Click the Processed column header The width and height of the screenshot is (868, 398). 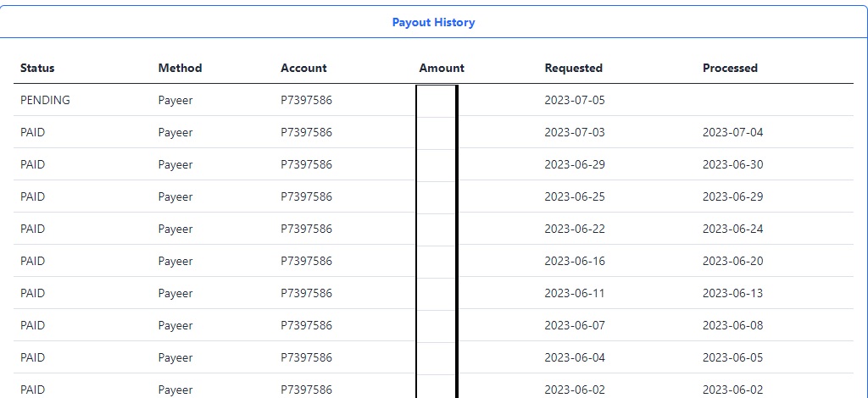coord(730,68)
